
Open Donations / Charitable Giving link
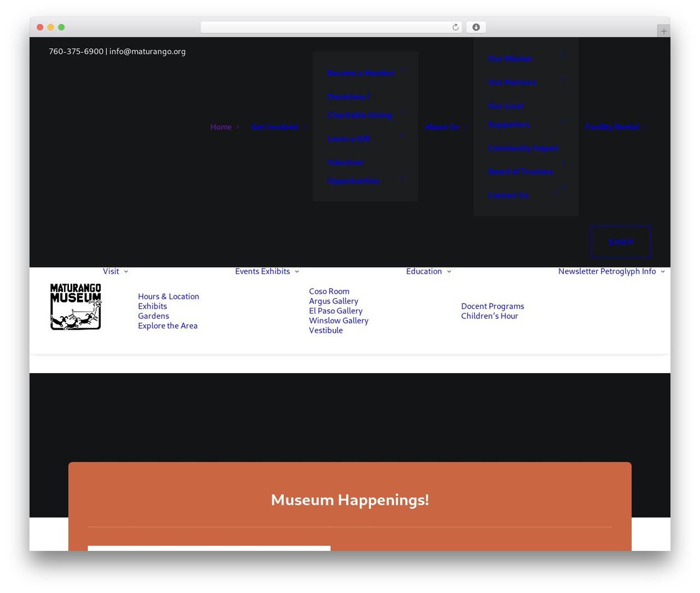360,106
